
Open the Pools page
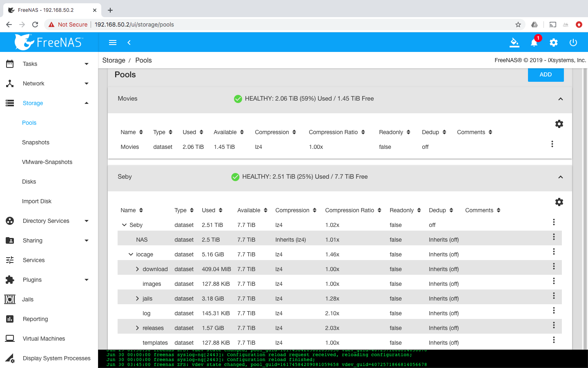point(29,123)
